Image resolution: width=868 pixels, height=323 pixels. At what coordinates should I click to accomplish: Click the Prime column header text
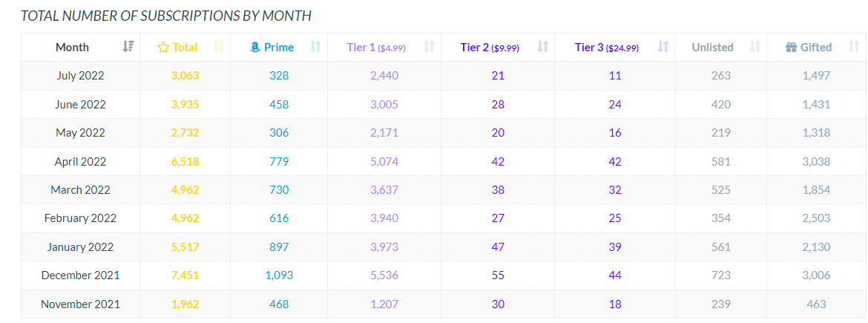click(279, 47)
